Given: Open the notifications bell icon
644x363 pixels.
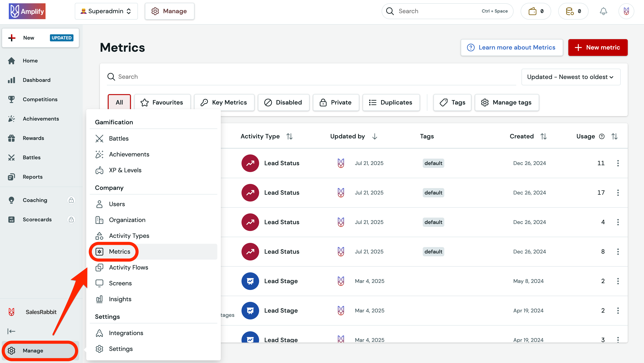Looking at the screenshot, I should pos(603,11).
